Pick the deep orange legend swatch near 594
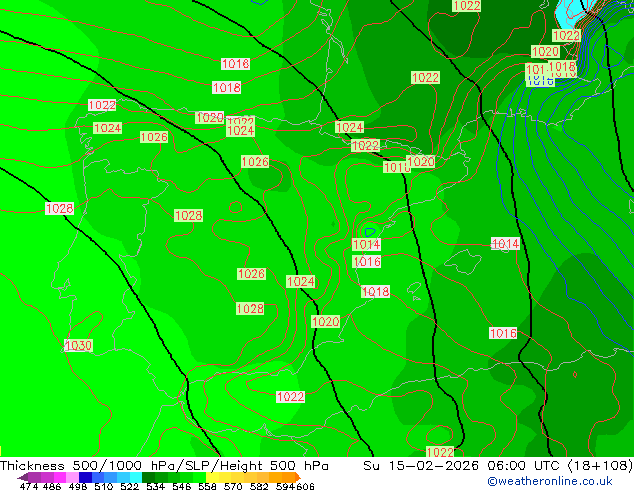 [x=288, y=477]
